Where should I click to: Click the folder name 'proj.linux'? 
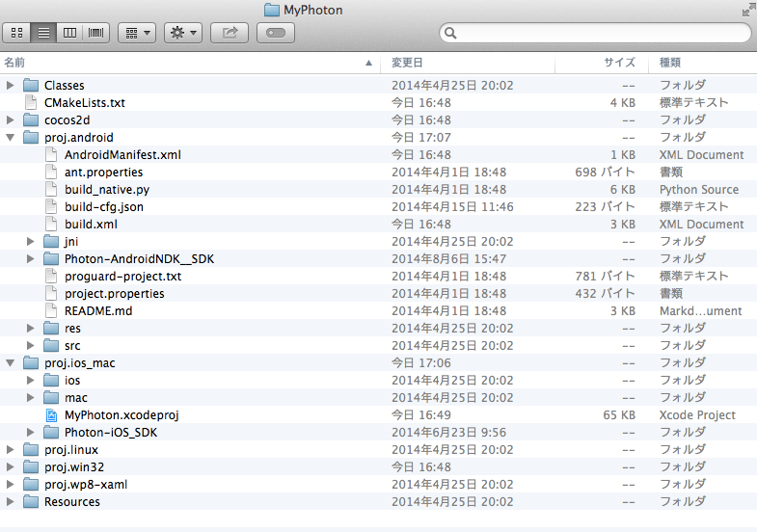point(71,450)
